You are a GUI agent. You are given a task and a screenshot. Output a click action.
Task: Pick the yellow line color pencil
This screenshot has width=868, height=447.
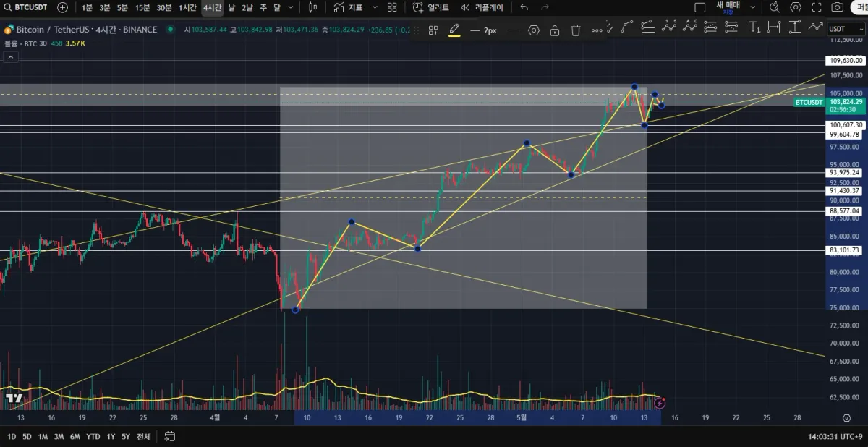click(454, 30)
